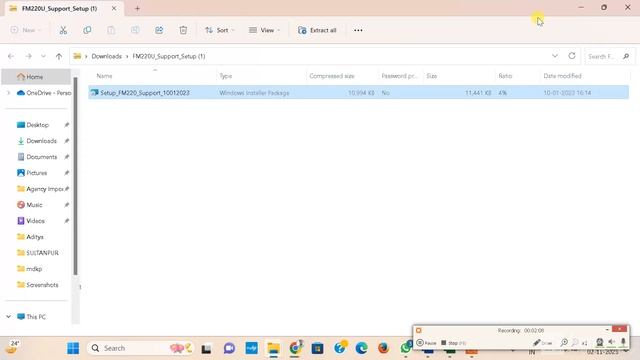Open the New item dropdown
The width and height of the screenshot is (640, 360).
[26, 30]
